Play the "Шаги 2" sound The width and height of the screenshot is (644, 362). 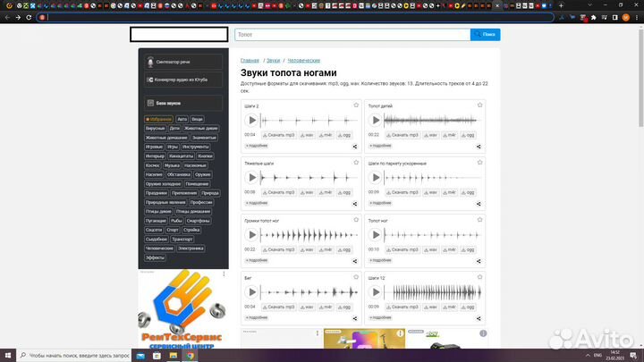click(252, 120)
